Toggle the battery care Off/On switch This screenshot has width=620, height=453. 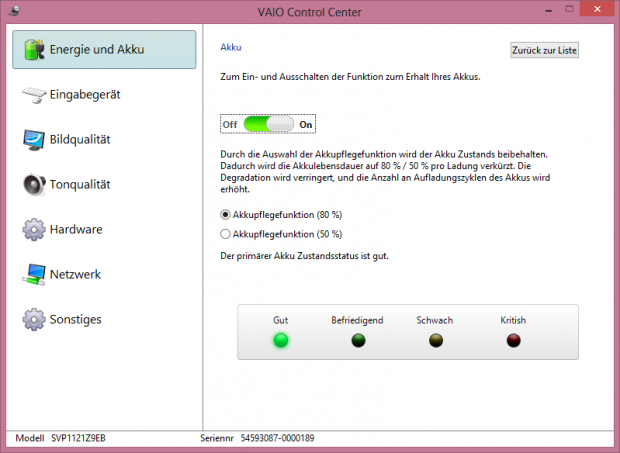point(269,124)
